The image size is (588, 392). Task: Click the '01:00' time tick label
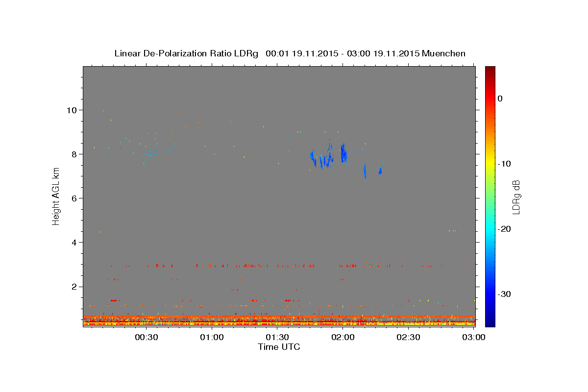[212, 338]
